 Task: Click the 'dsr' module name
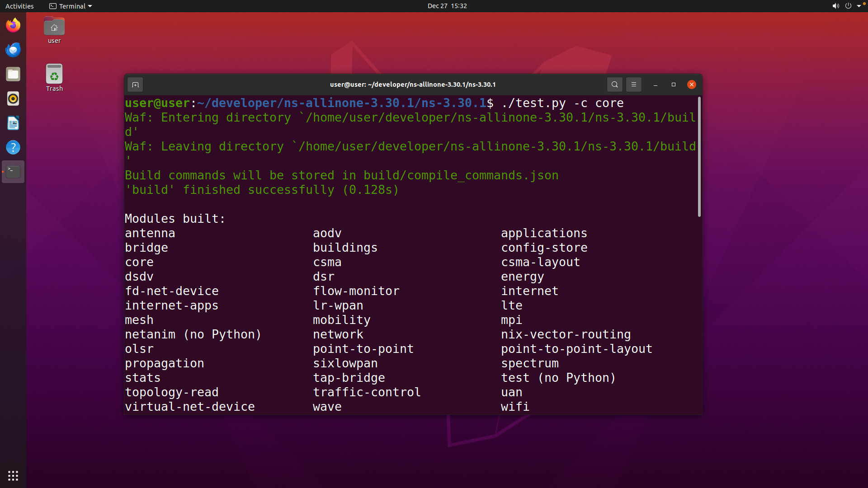coord(324,277)
